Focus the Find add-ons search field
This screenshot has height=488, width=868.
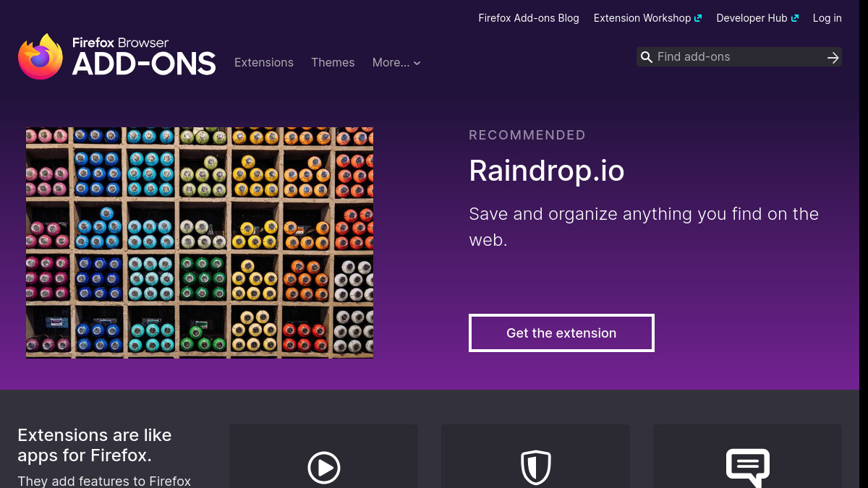pos(739,57)
